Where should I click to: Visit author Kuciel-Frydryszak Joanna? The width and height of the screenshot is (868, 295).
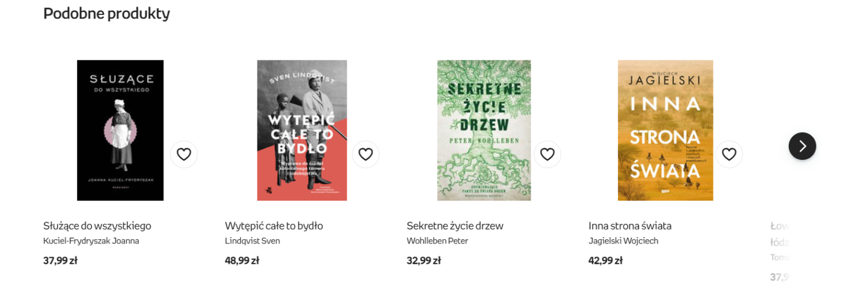point(91,241)
